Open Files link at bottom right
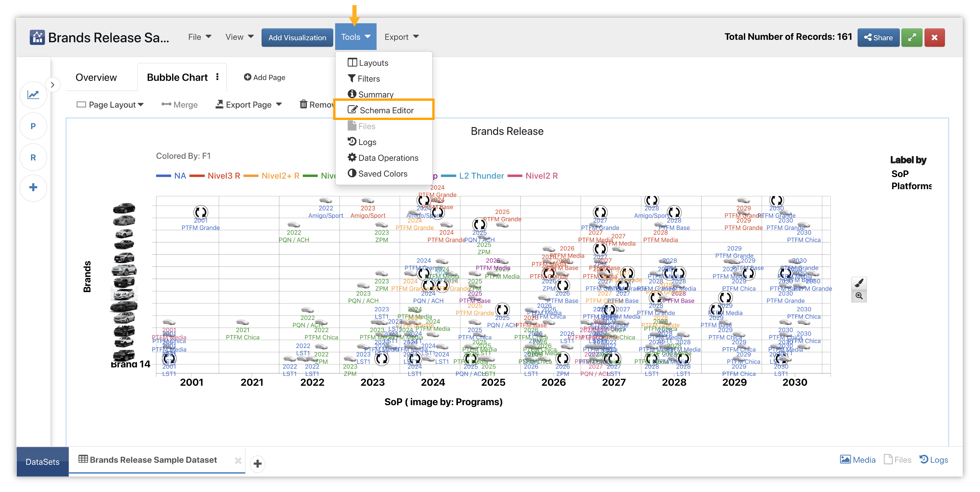Image resolution: width=980 pixels, height=492 pixels. click(x=897, y=460)
